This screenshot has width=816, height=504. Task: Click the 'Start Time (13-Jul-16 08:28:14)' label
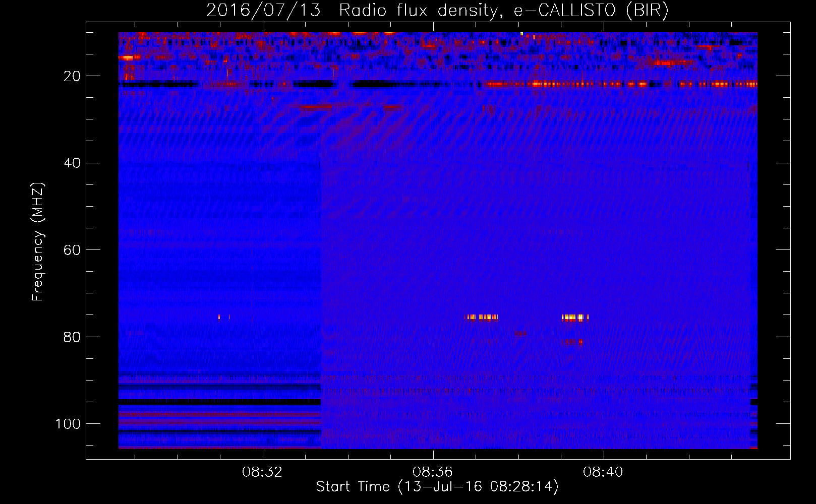[437, 487]
